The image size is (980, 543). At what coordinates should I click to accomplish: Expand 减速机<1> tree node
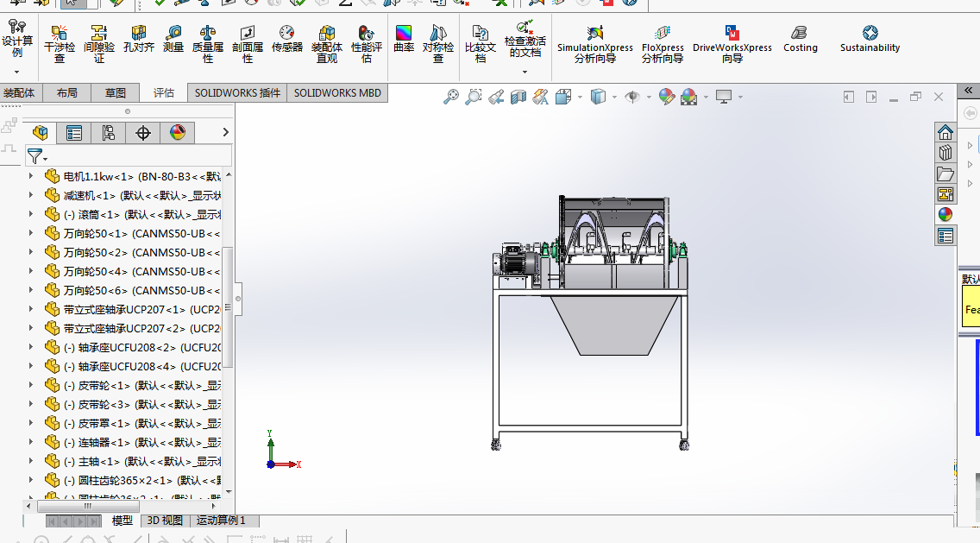coord(31,195)
